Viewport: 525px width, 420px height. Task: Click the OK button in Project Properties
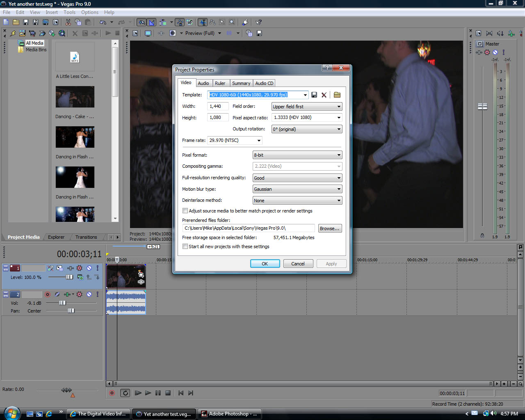[x=265, y=264]
